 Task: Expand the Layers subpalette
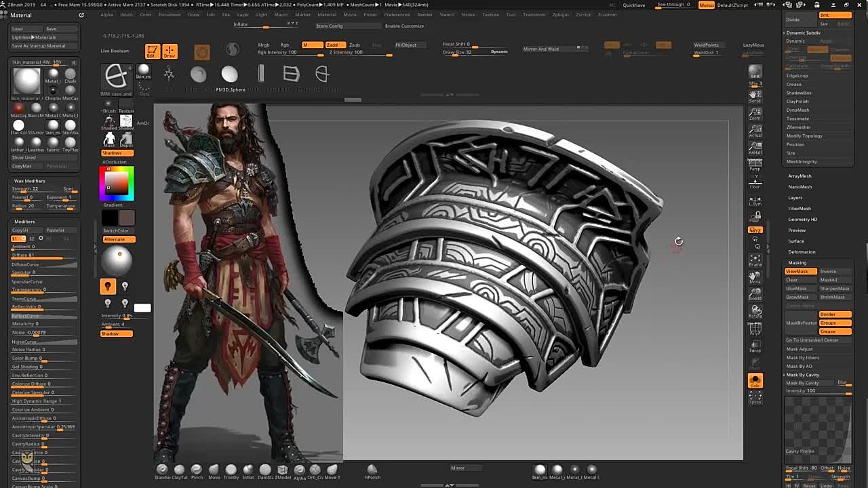coord(795,197)
